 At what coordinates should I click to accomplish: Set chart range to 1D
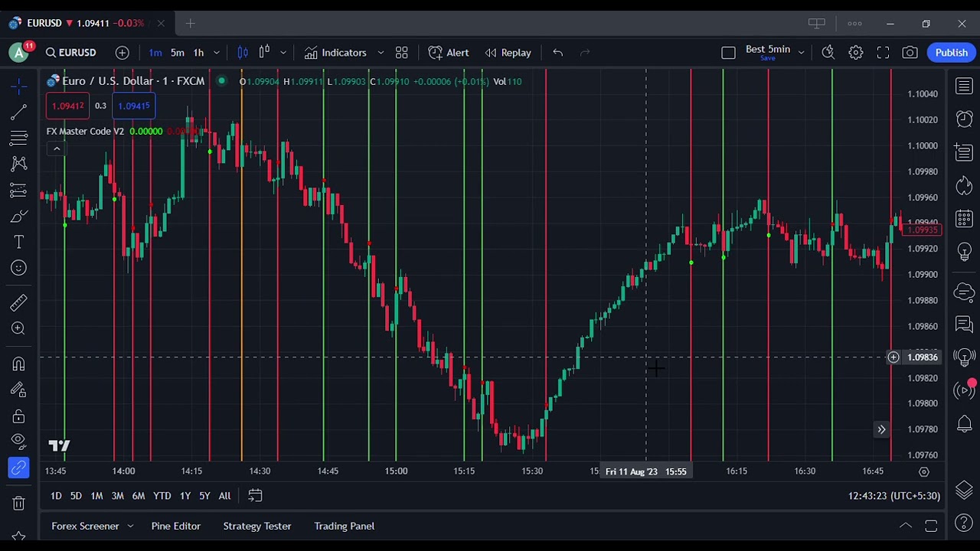(56, 496)
